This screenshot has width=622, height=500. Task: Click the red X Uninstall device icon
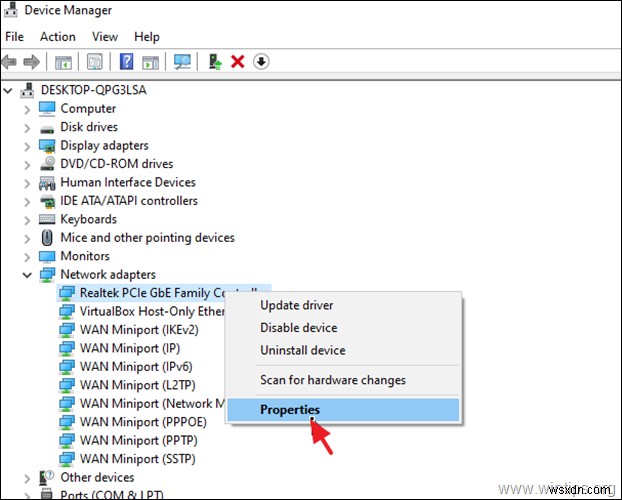coord(238,62)
